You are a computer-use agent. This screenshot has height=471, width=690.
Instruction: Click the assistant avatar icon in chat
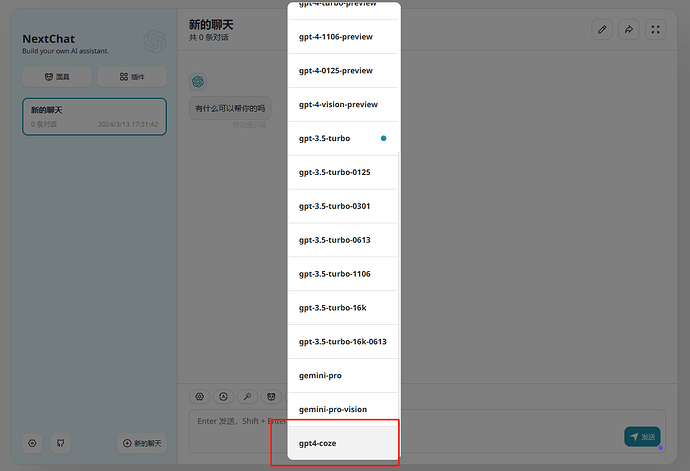tap(198, 81)
